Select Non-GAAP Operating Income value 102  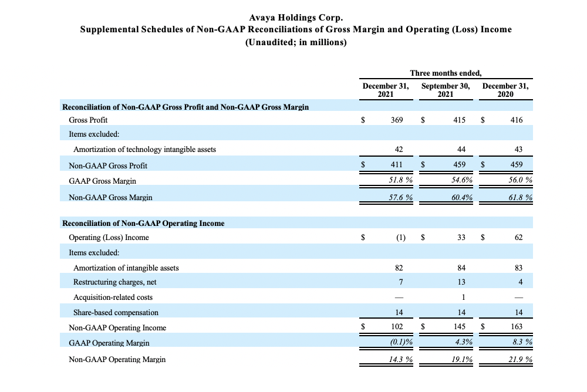pyautogui.click(x=397, y=326)
